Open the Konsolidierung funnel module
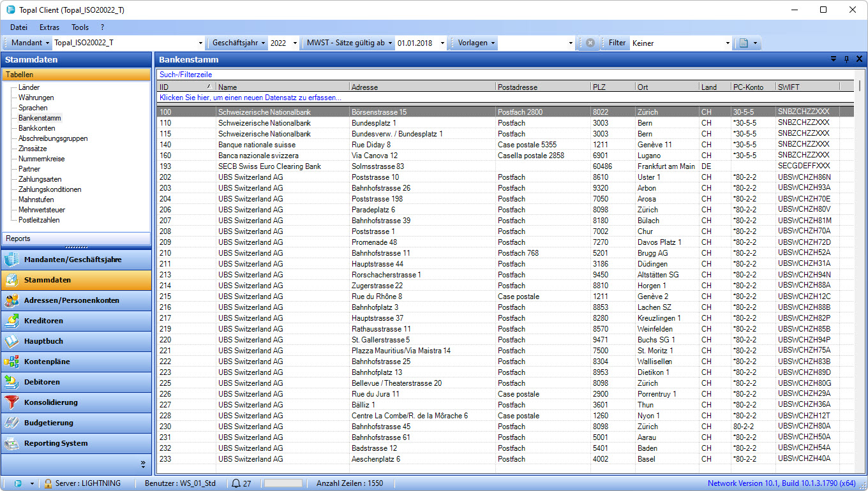This screenshot has height=491, width=868. [76, 402]
